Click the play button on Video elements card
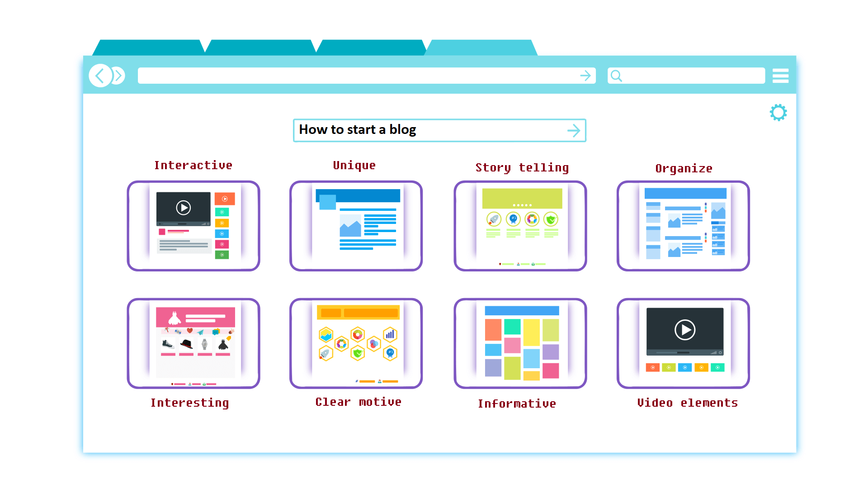The height and width of the screenshot is (494, 868). click(684, 331)
